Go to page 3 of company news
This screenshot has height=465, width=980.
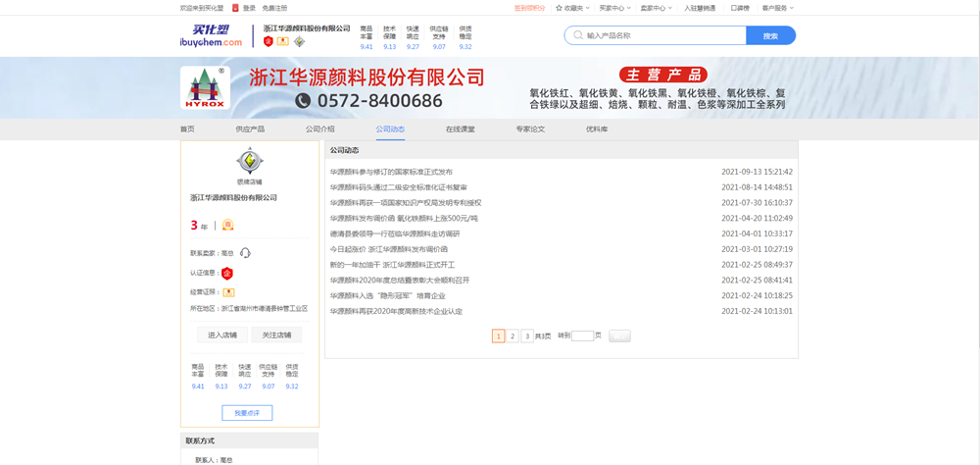(527, 336)
